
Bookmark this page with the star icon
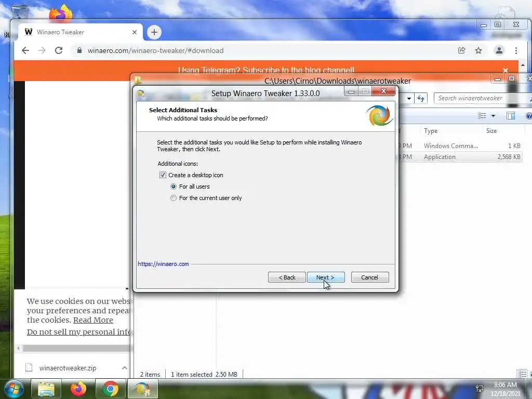(x=478, y=50)
